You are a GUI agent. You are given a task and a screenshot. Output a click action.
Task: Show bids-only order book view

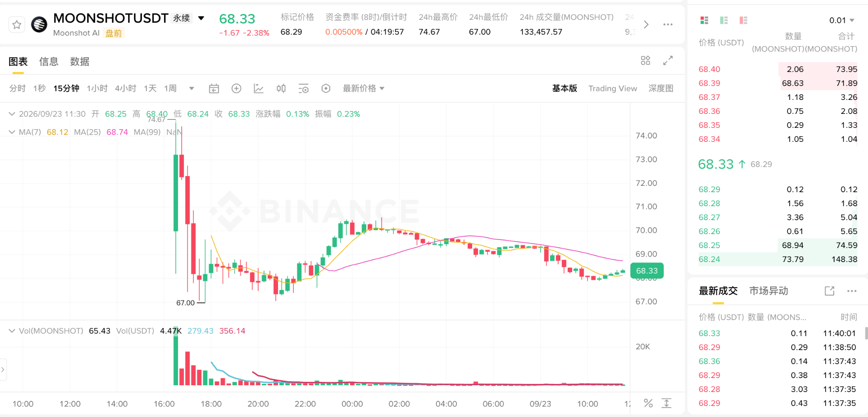[x=724, y=20]
